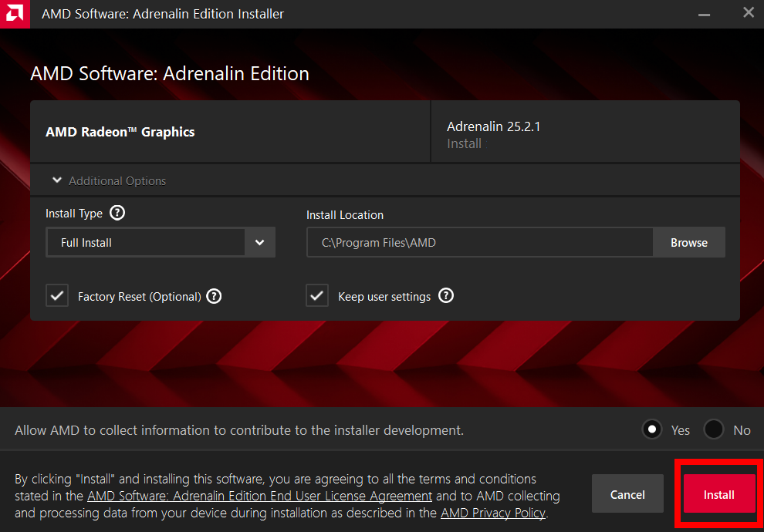The image size is (764, 532).
Task: Click the Factory Reset help question mark
Action: tap(215, 296)
